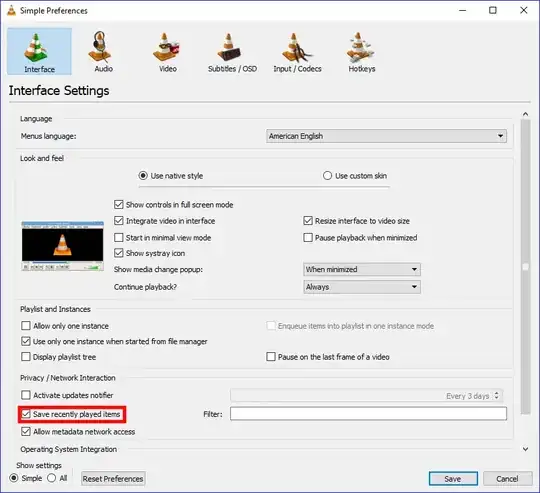
Task: Toggle Show controls in full screen mode
Action: pos(118,204)
